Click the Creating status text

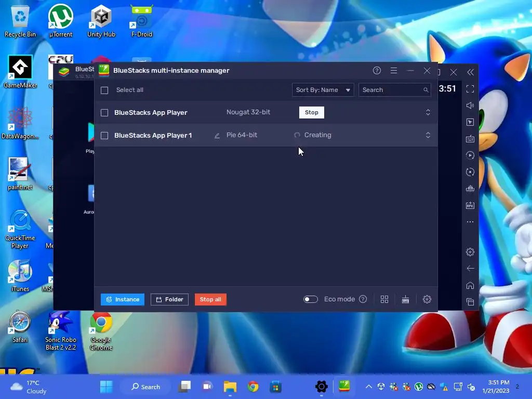click(x=317, y=135)
